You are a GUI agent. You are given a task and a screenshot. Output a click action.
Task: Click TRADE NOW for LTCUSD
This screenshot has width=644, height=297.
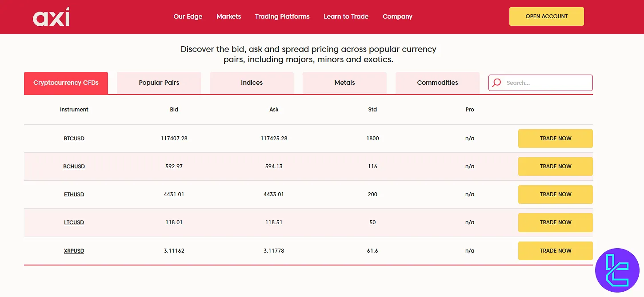click(556, 222)
